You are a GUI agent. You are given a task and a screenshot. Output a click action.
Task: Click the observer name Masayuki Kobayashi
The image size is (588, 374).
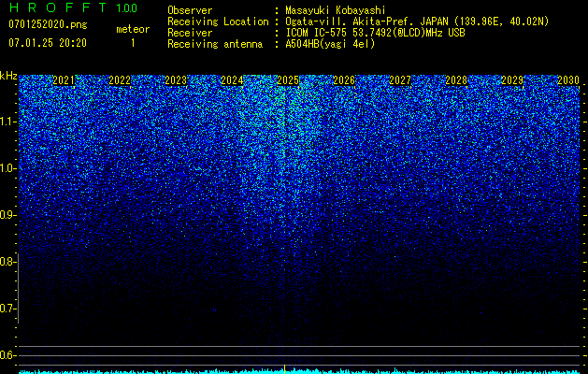point(336,11)
